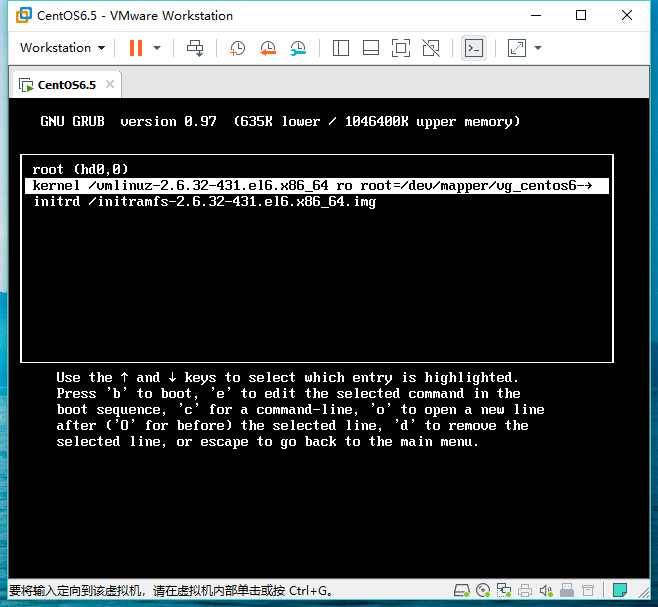Open the Workstation menu dropdown
The height and width of the screenshot is (607, 658).
[x=62, y=48]
